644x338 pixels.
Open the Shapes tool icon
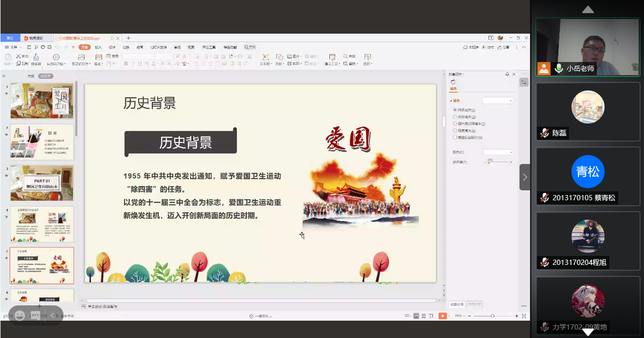coord(278,57)
